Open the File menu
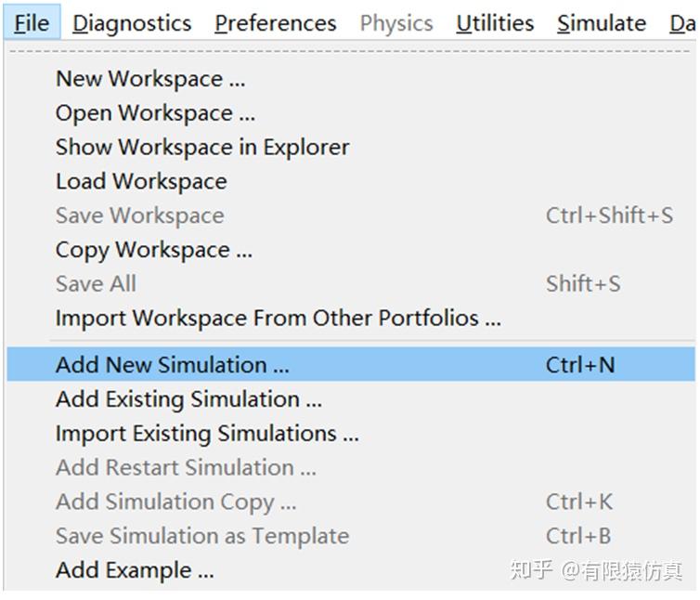This screenshot has width=700, height=600. click(x=32, y=22)
